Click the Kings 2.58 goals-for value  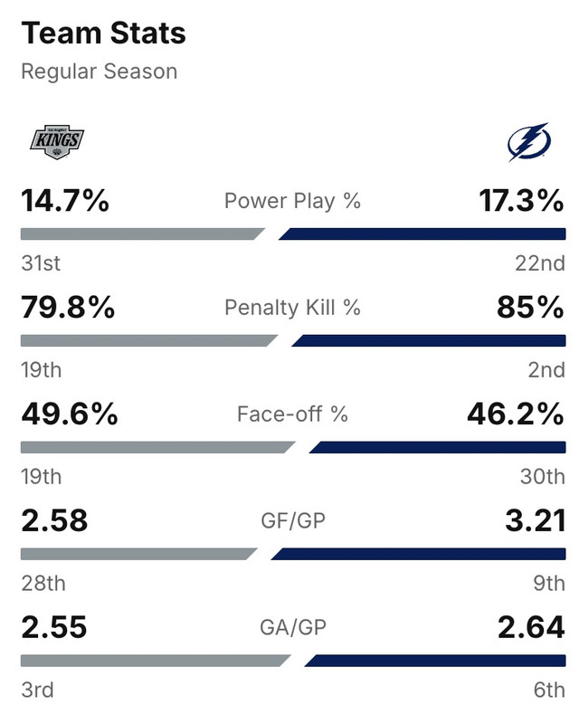pyautogui.click(x=54, y=520)
